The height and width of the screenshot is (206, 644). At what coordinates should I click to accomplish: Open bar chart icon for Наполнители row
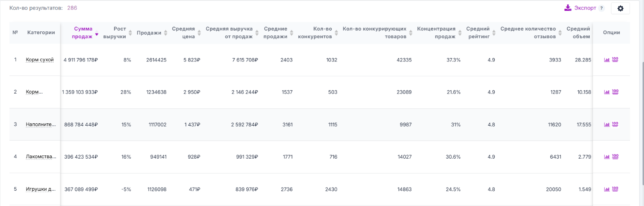click(607, 124)
